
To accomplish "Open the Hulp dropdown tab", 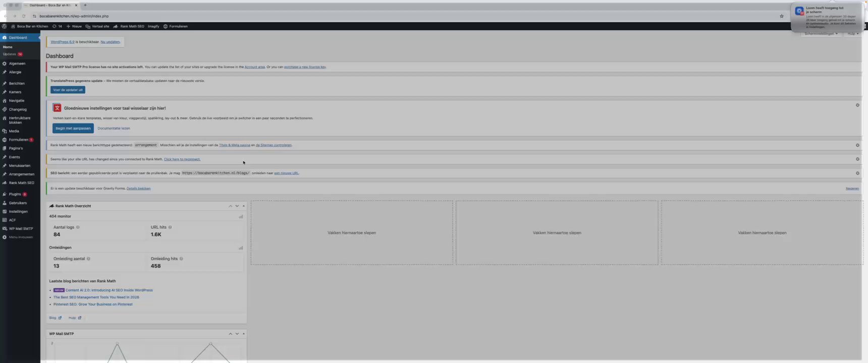I will point(853,33).
